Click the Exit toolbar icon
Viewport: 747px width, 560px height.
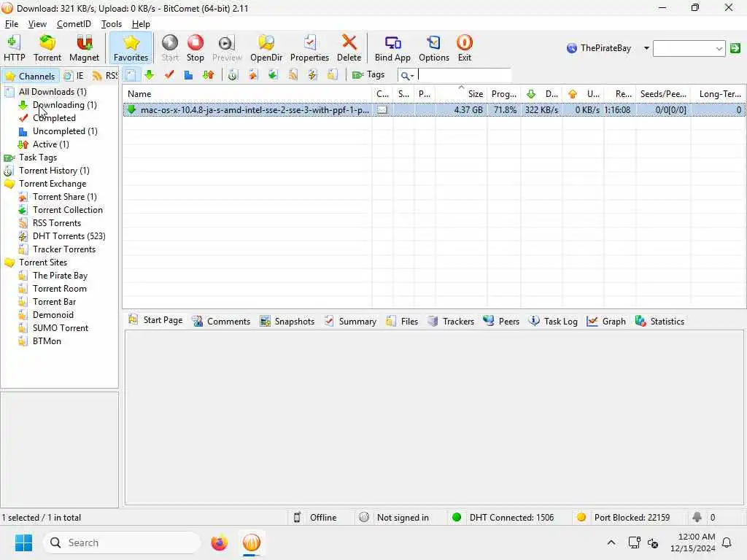(x=465, y=48)
